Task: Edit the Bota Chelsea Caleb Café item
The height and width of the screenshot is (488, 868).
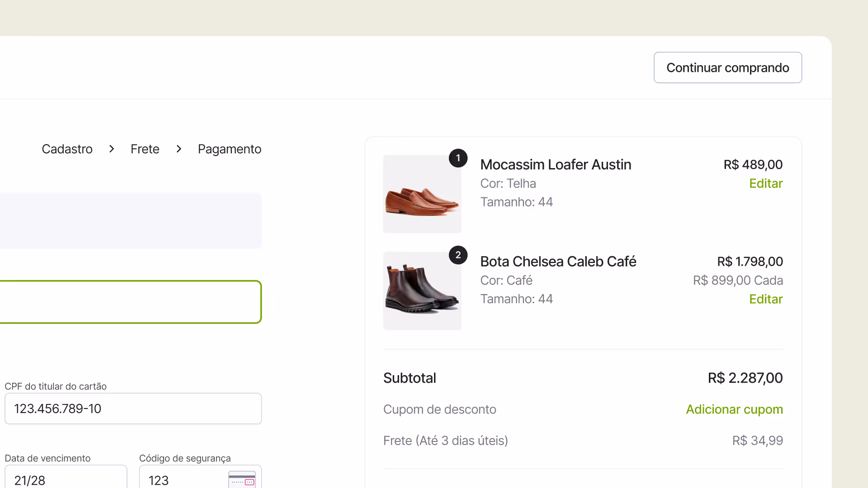Action: (x=766, y=299)
